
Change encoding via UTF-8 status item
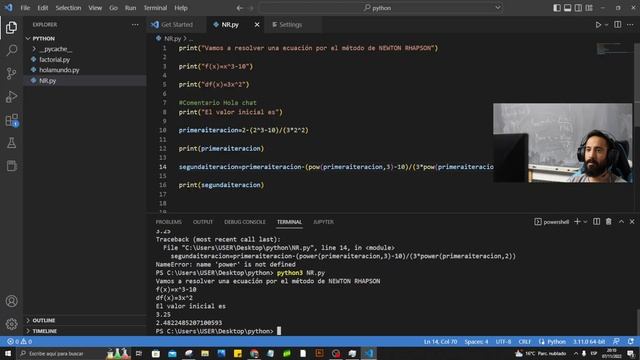tap(503, 342)
